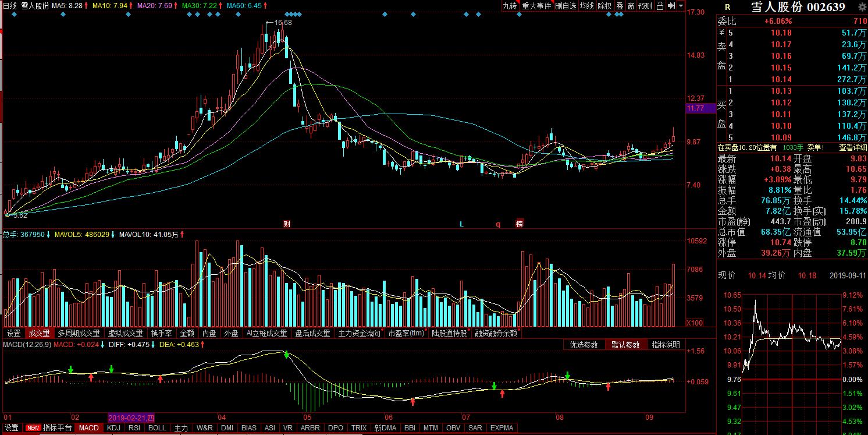Screen dimensions: 868x435
Task: Click the 榜 marker below the chart
Action: pyautogui.click(x=519, y=224)
